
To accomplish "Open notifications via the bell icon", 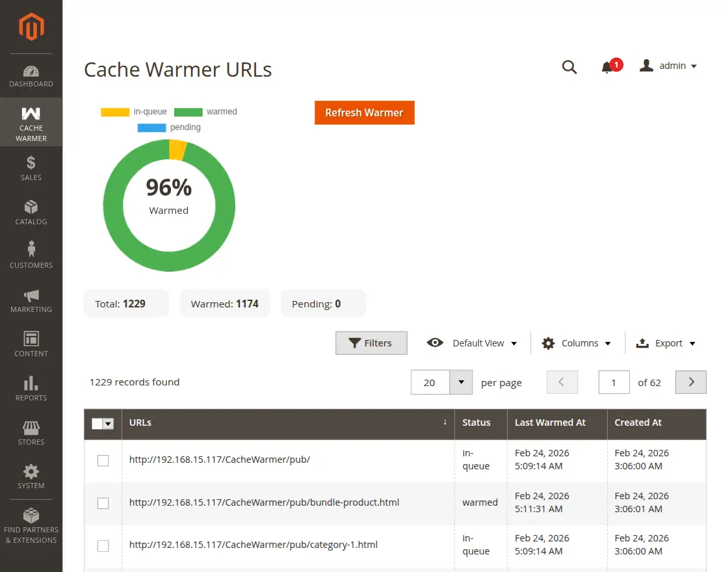I will pos(608,67).
